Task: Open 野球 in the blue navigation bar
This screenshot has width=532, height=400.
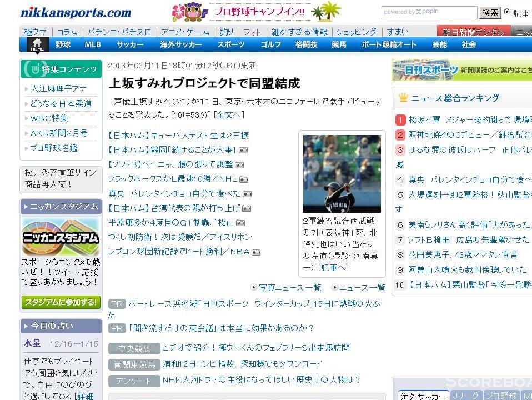Action: click(63, 44)
